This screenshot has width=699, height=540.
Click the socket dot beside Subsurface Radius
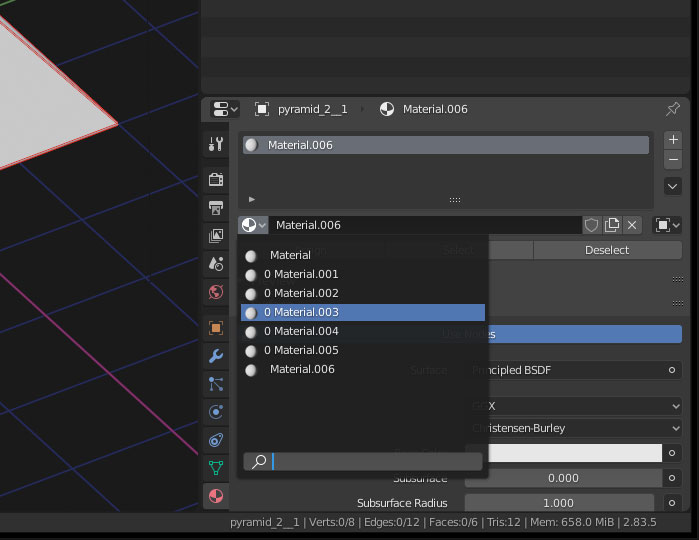tap(672, 503)
